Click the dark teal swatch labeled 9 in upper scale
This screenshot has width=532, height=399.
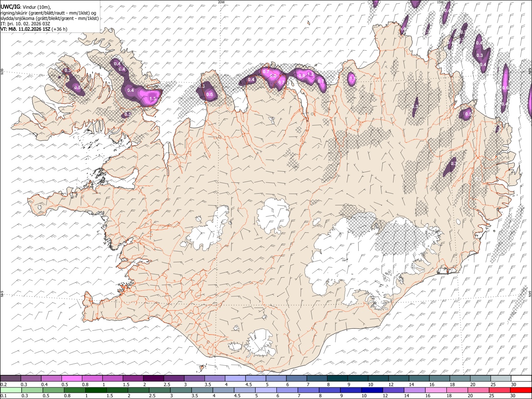[358, 378]
